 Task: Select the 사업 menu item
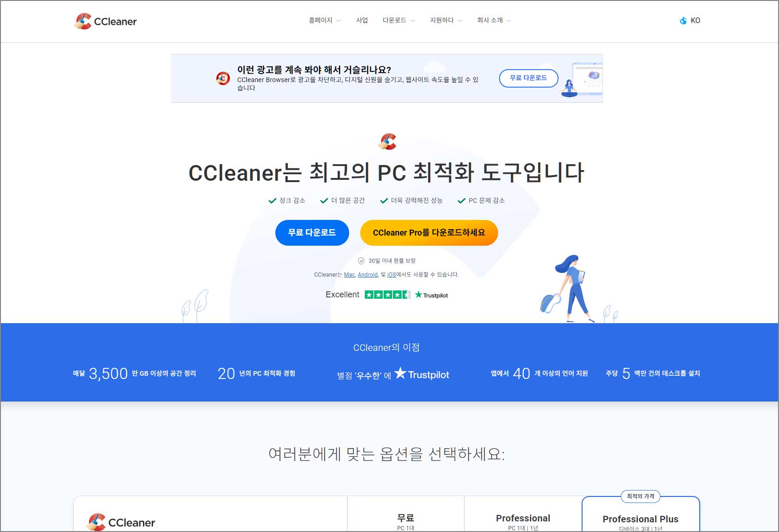pyautogui.click(x=362, y=20)
